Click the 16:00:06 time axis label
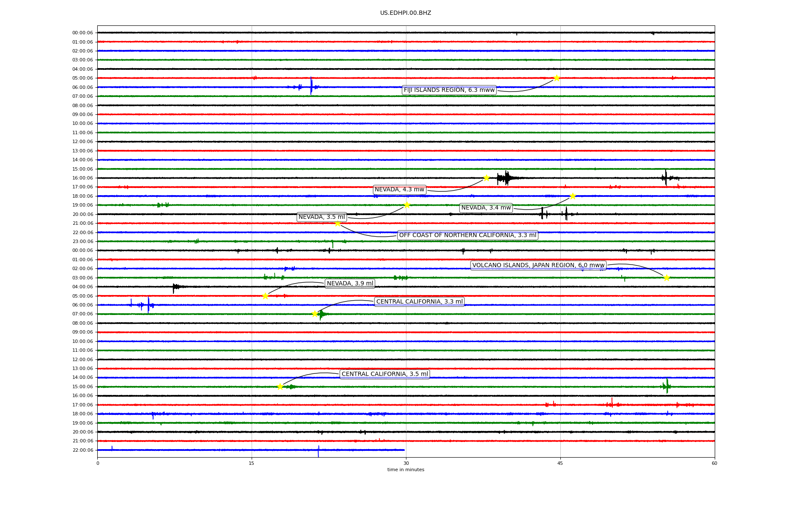This screenshot has height=508, width=812. (x=82, y=178)
